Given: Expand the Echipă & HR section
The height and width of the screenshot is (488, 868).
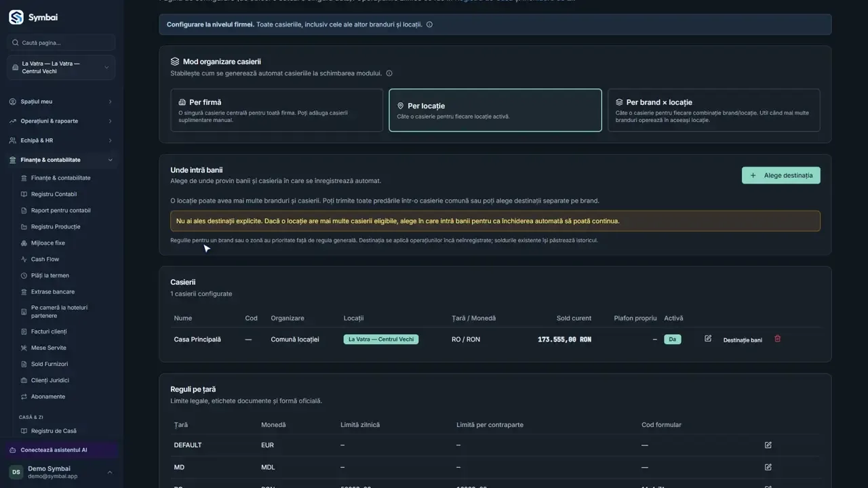Looking at the screenshot, I should tap(61, 140).
